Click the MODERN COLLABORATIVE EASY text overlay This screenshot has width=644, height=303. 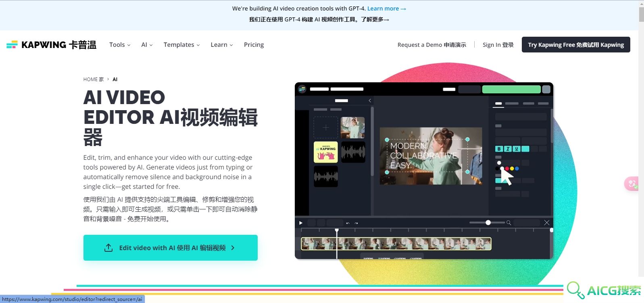(x=423, y=156)
